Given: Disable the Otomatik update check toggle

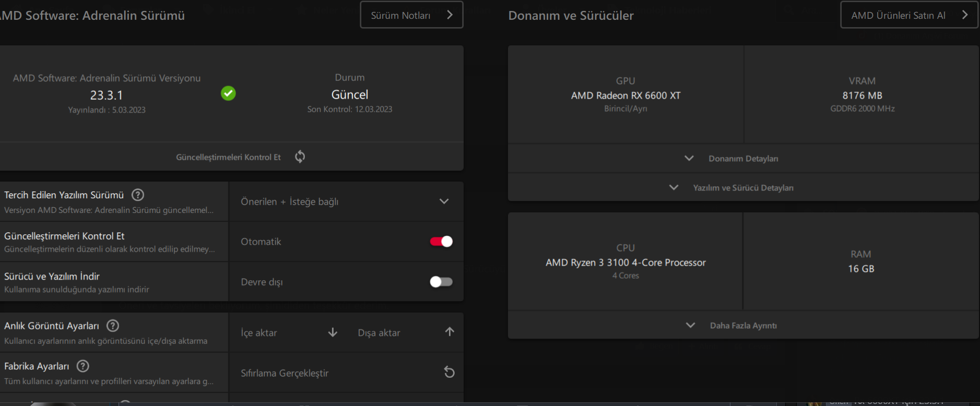Looking at the screenshot, I should coord(441,241).
